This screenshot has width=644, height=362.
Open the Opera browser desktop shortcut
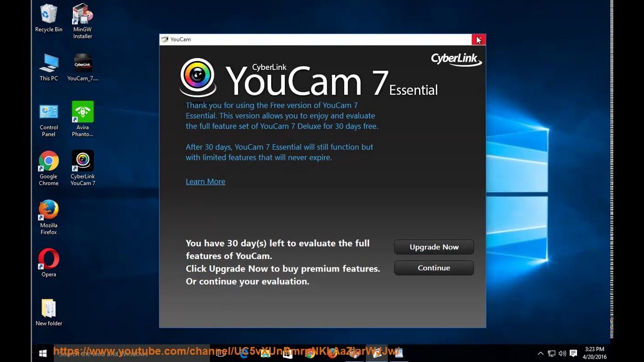49,263
